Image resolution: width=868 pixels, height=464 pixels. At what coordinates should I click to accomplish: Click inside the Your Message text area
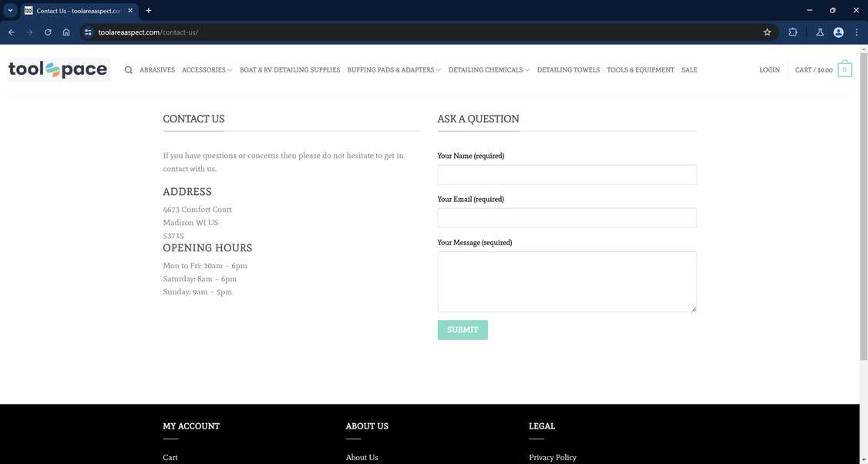(x=567, y=281)
